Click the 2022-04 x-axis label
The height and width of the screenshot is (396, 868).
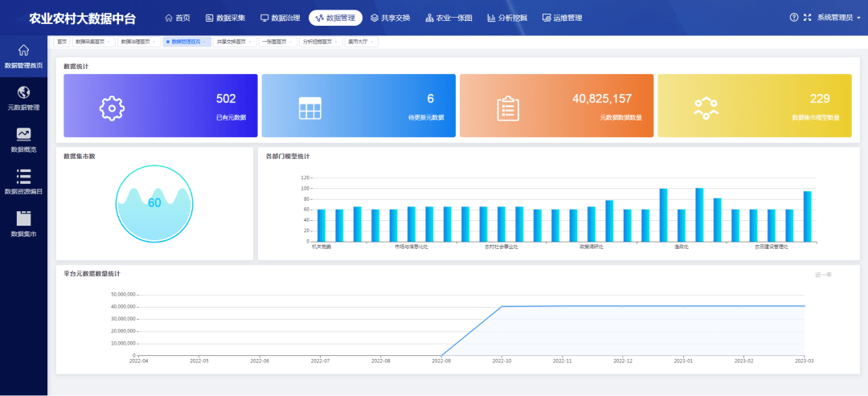[x=138, y=361]
